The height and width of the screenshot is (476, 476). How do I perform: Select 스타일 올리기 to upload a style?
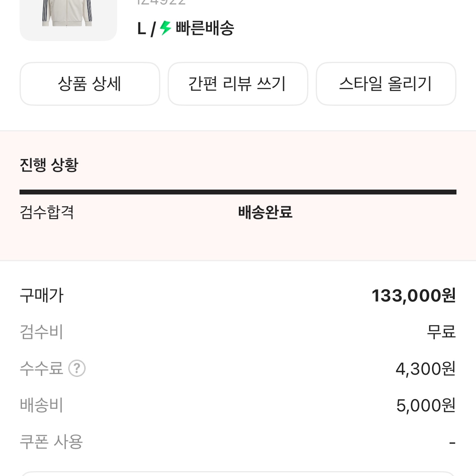[x=386, y=84]
